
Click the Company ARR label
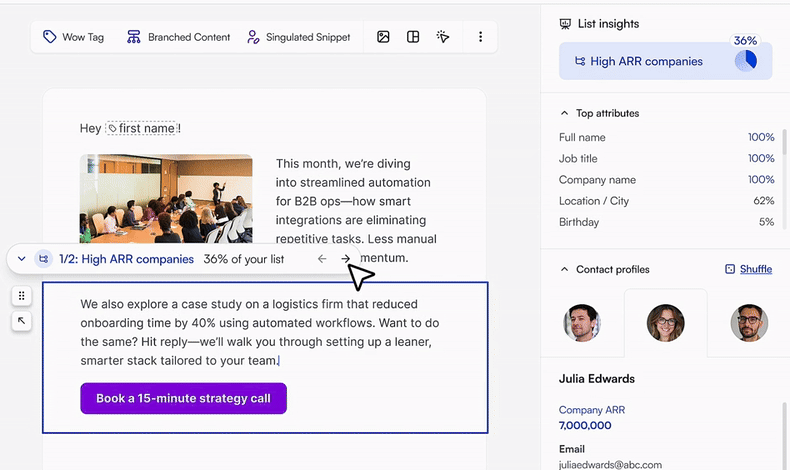[x=591, y=410]
